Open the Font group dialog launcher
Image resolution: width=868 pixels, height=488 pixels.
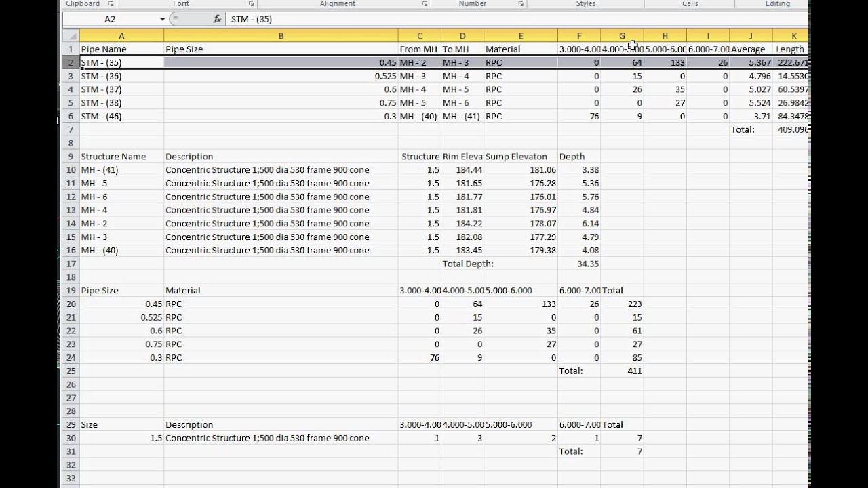coord(252,4)
